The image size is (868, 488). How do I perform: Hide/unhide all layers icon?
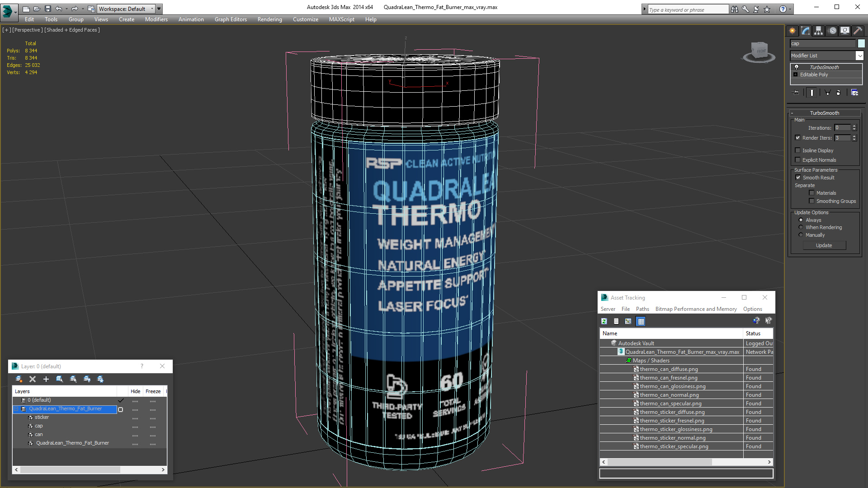[87, 379]
